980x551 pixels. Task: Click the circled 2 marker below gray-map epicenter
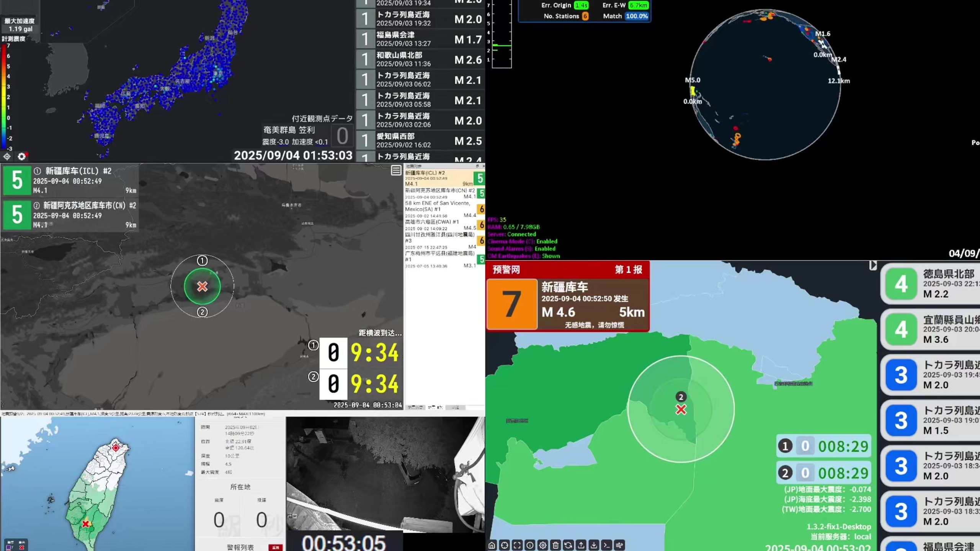click(202, 312)
